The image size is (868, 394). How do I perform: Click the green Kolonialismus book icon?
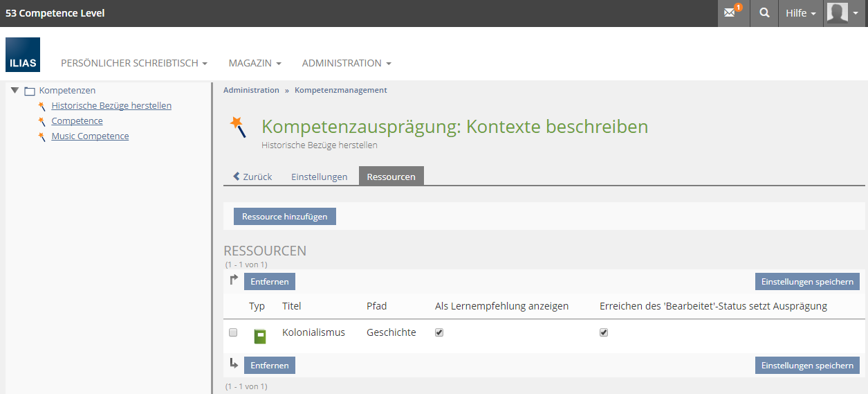[259, 337]
